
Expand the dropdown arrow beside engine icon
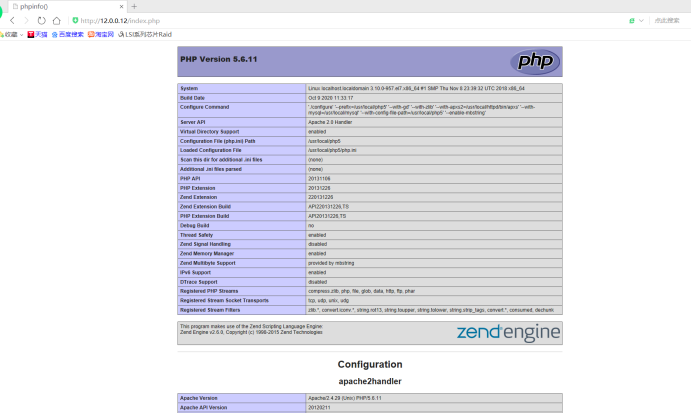pos(641,21)
